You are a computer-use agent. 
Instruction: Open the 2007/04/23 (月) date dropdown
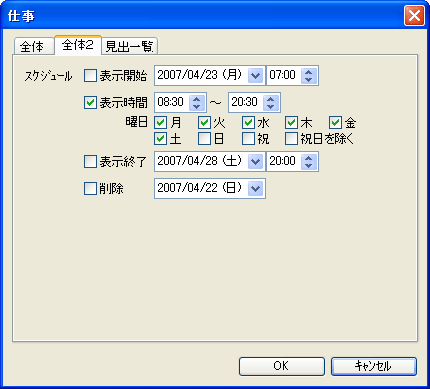pos(256,76)
